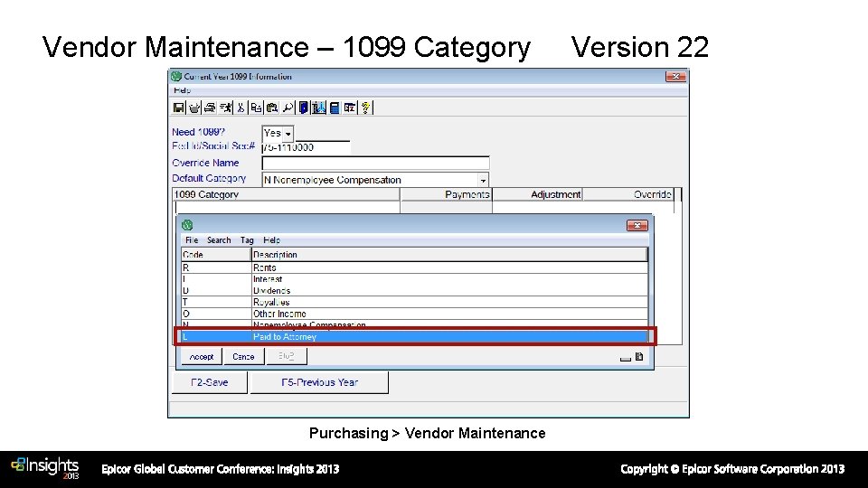Open the Search menu in the lookup popup
Viewport: 868px width, 488px height.
tap(219, 240)
